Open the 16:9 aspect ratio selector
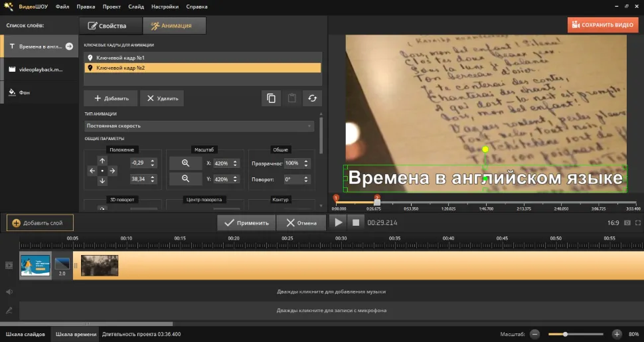644x342 pixels. (x=613, y=222)
